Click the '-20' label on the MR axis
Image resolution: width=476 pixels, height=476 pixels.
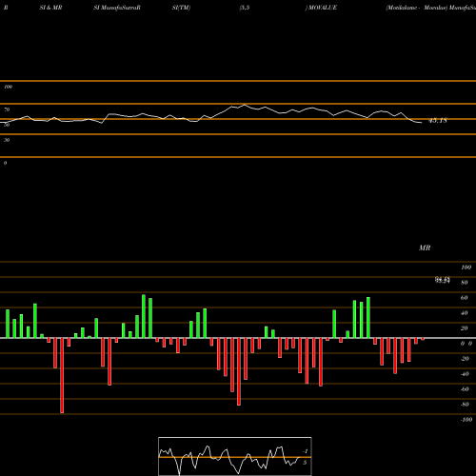point(465,359)
